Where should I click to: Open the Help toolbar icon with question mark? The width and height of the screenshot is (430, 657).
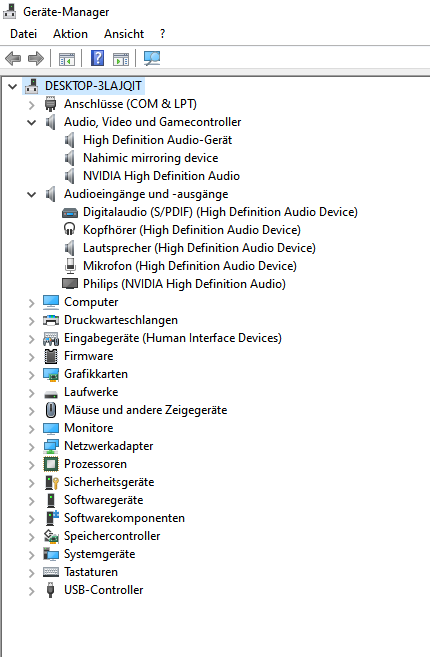(x=97, y=58)
